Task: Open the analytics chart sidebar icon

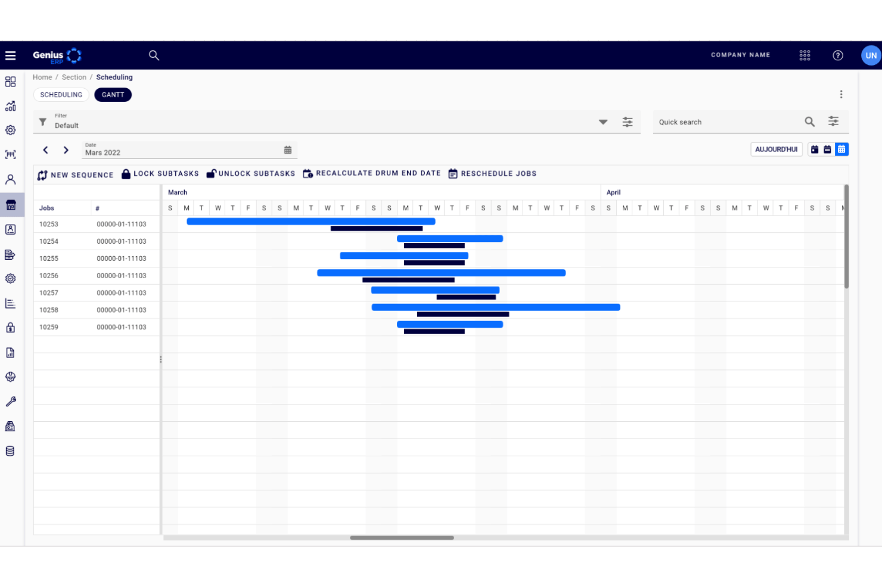Action: click(x=10, y=106)
